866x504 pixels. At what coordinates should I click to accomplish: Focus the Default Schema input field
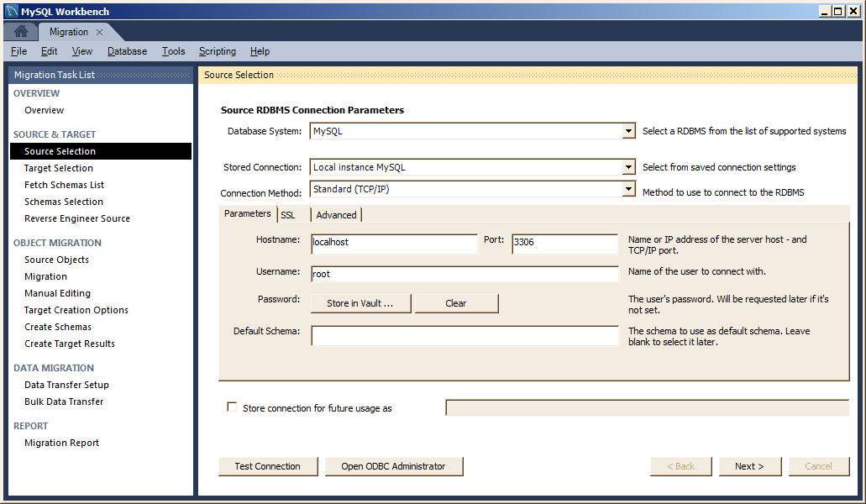click(x=464, y=336)
